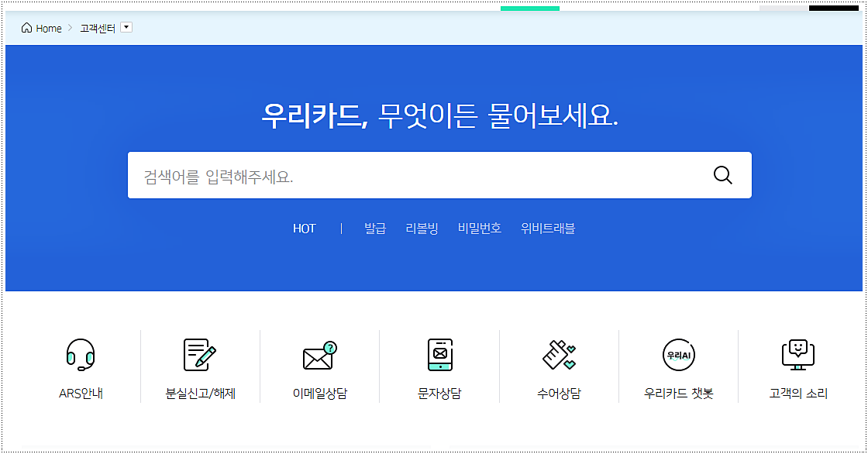Click the Home breadcrumb text link
This screenshot has width=868, height=454.
(48, 28)
